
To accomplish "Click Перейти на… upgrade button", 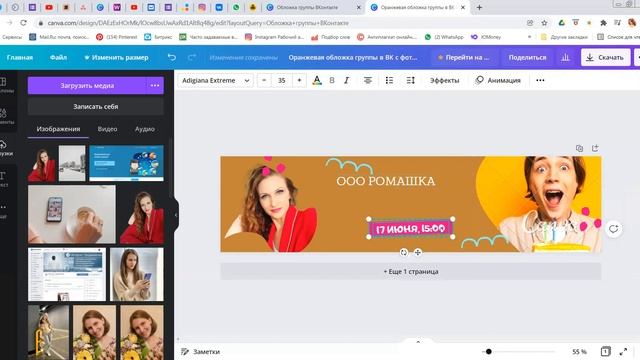I will click(x=463, y=58).
